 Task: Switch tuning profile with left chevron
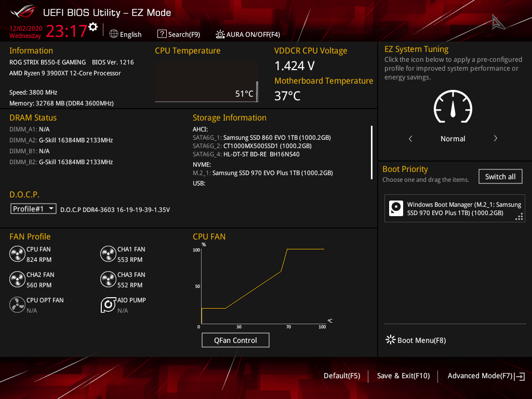point(410,138)
